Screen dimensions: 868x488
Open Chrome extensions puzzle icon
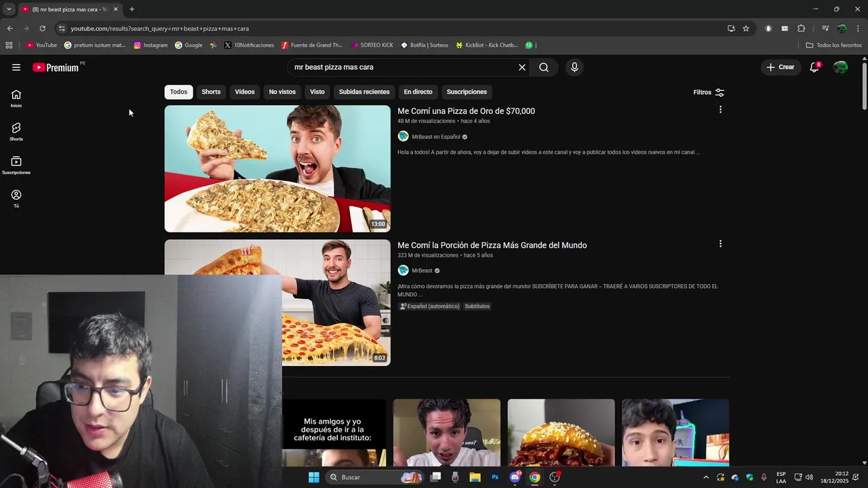point(801,28)
